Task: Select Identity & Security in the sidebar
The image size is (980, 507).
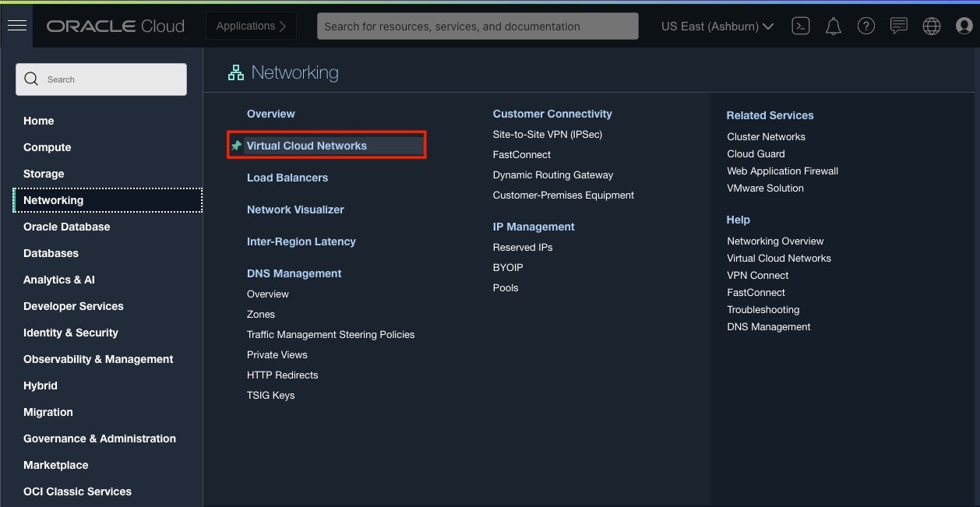Action: coord(71,333)
